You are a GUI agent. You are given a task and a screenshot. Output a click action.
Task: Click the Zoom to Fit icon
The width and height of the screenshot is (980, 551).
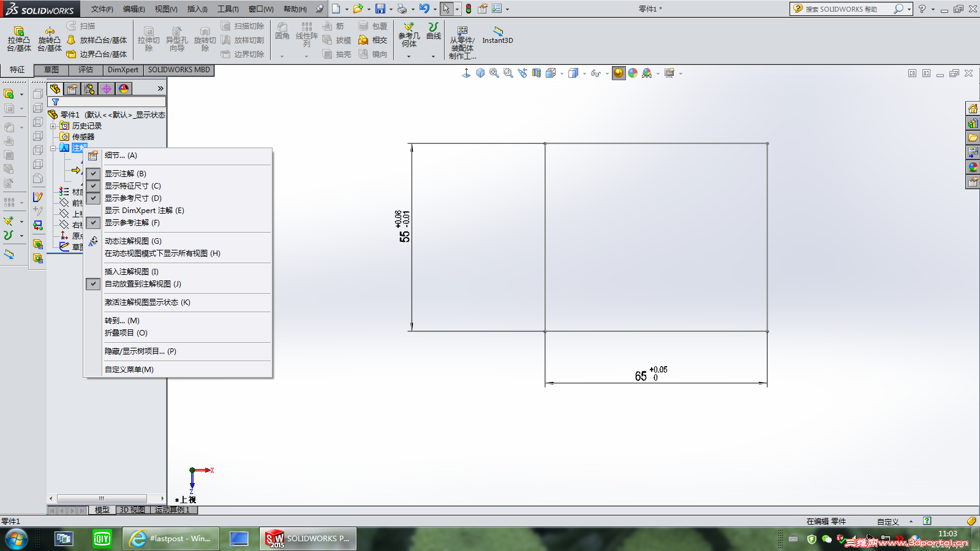(x=494, y=73)
